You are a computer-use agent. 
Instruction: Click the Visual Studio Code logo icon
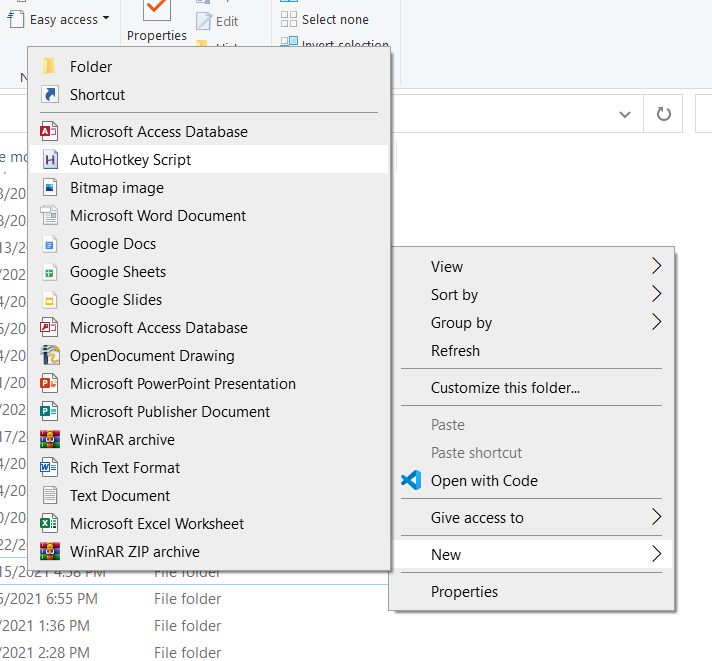pos(411,480)
